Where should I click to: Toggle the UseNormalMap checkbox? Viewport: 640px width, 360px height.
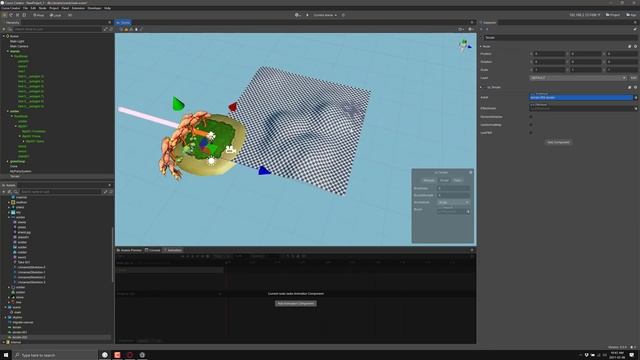click(x=531, y=125)
